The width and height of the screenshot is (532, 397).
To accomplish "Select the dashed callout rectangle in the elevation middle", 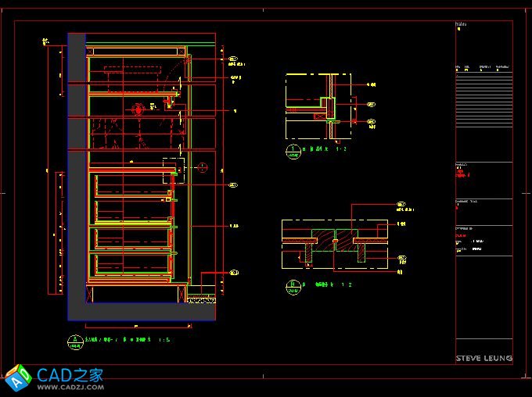I will coord(173,170).
